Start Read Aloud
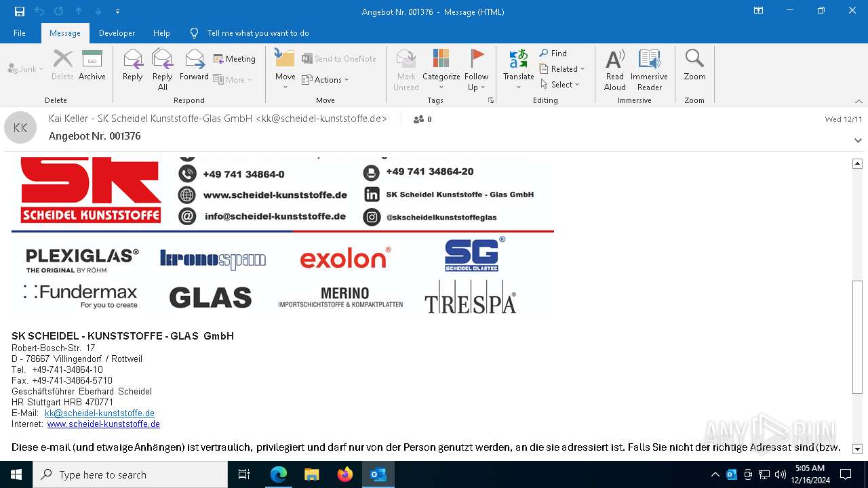The width and height of the screenshot is (868, 488). coord(615,69)
